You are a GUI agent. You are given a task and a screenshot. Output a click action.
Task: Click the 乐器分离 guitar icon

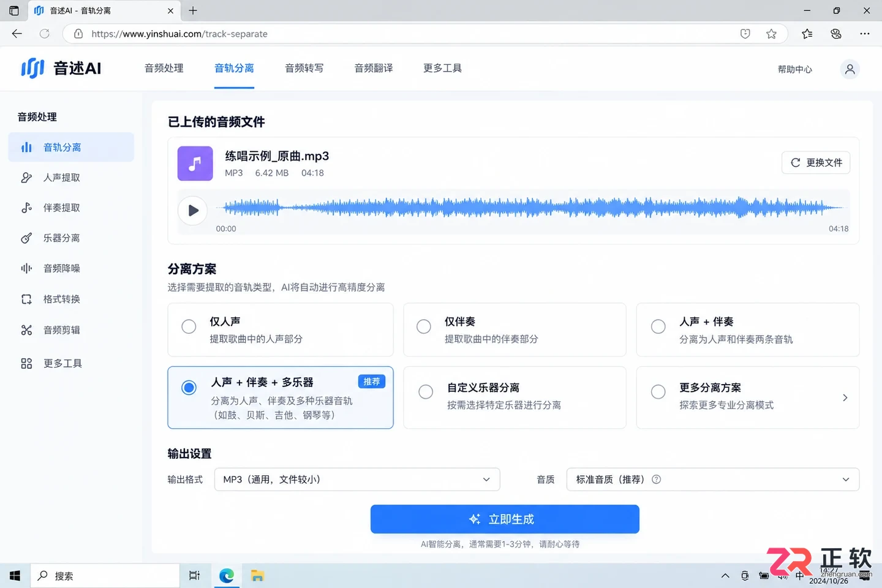coord(26,238)
